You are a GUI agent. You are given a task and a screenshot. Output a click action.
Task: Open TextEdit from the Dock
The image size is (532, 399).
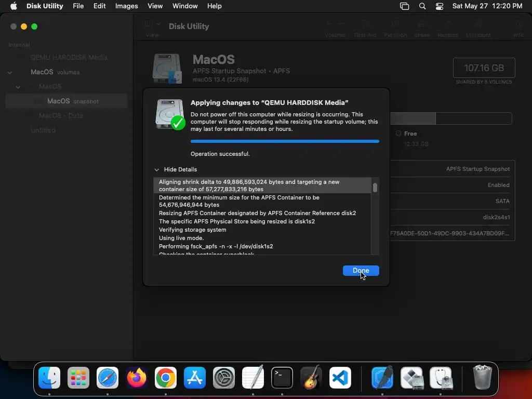coord(253,377)
